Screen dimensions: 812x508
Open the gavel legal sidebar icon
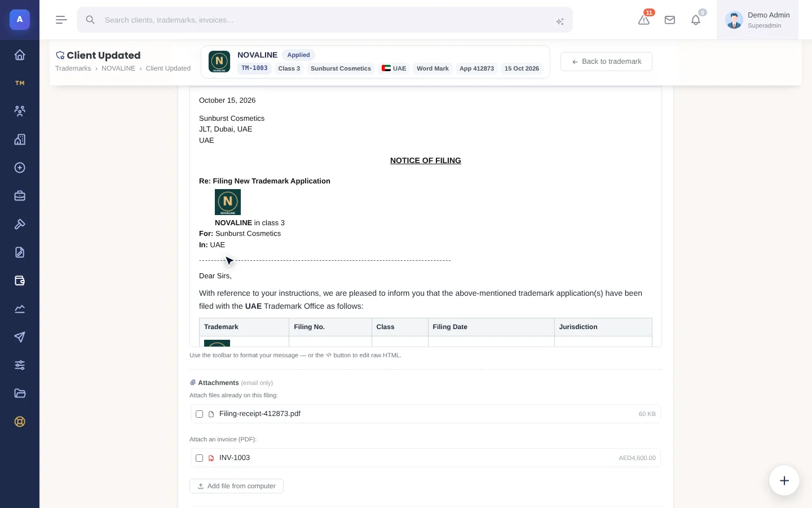pyautogui.click(x=20, y=224)
